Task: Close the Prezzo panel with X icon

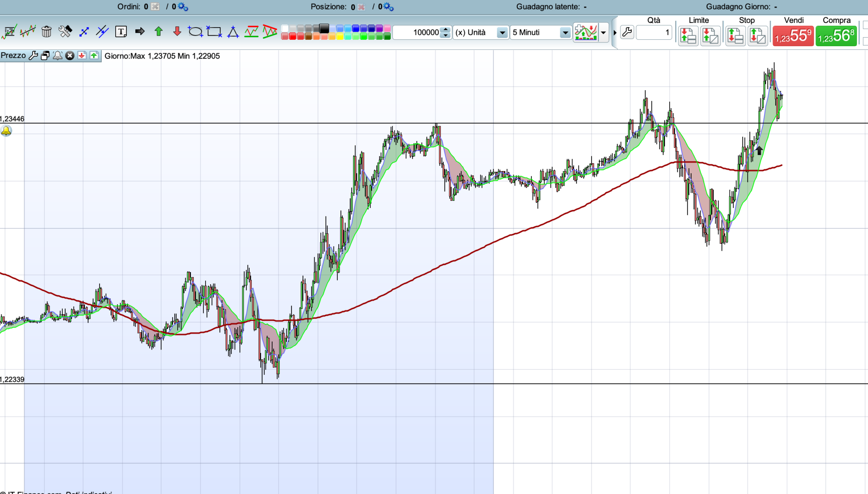Action: click(x=70, y=56)
